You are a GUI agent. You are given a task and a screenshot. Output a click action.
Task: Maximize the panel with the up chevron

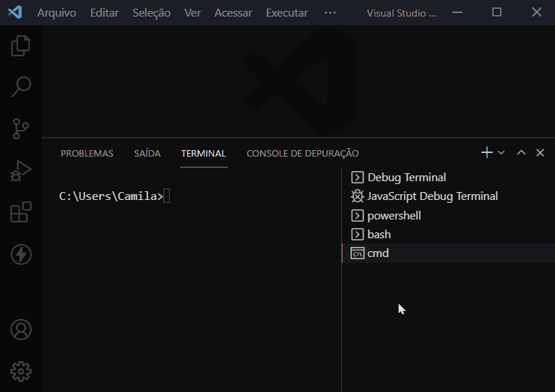(521, 153)
